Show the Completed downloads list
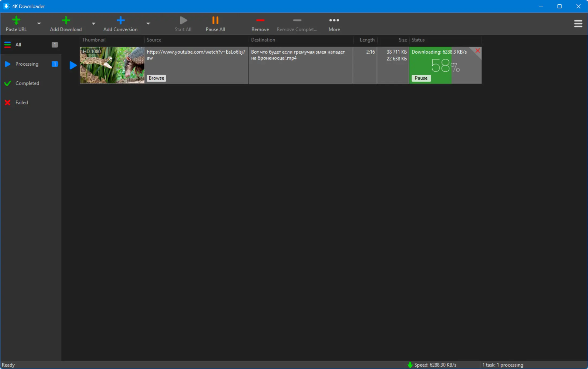The height and width of the screenshot is (369, 588). click(27, 83)
